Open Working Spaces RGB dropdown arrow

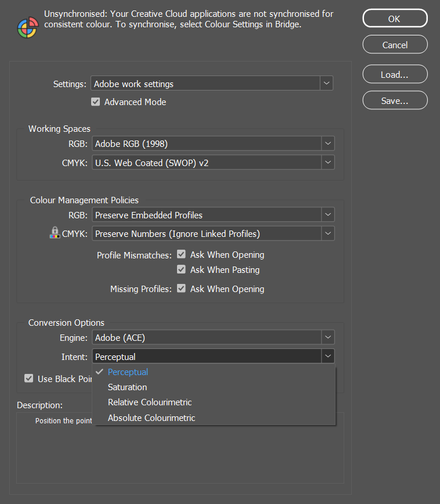328,143
